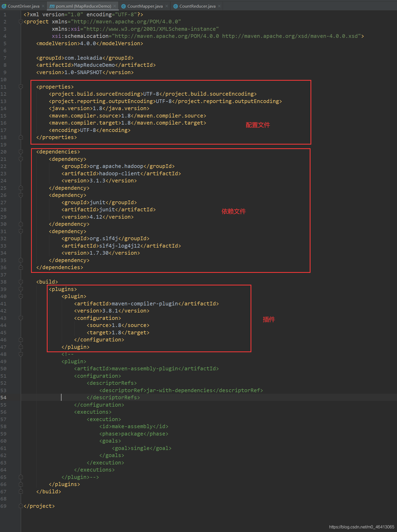Click the version 1.0-SNAPSHOT line
The height and width of the screenshot is (532, 397).
point(85,72)
